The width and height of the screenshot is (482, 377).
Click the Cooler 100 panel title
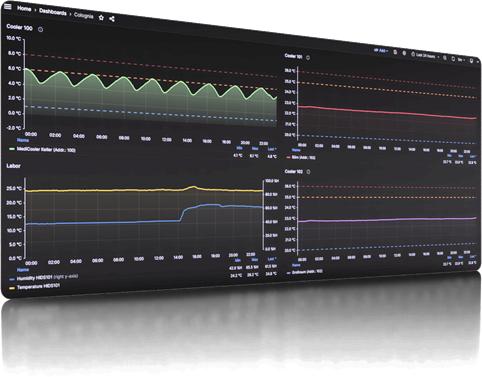tap(19, 27)
